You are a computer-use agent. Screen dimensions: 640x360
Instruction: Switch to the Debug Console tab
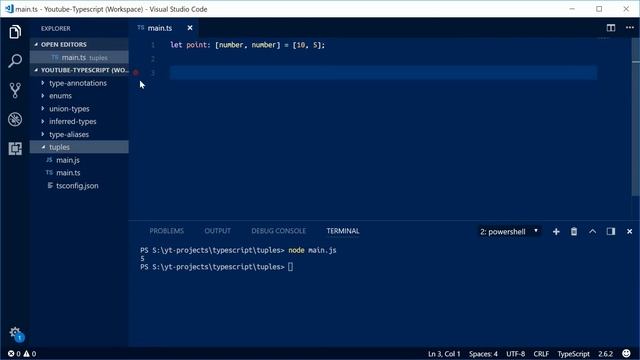coord(279,231)
